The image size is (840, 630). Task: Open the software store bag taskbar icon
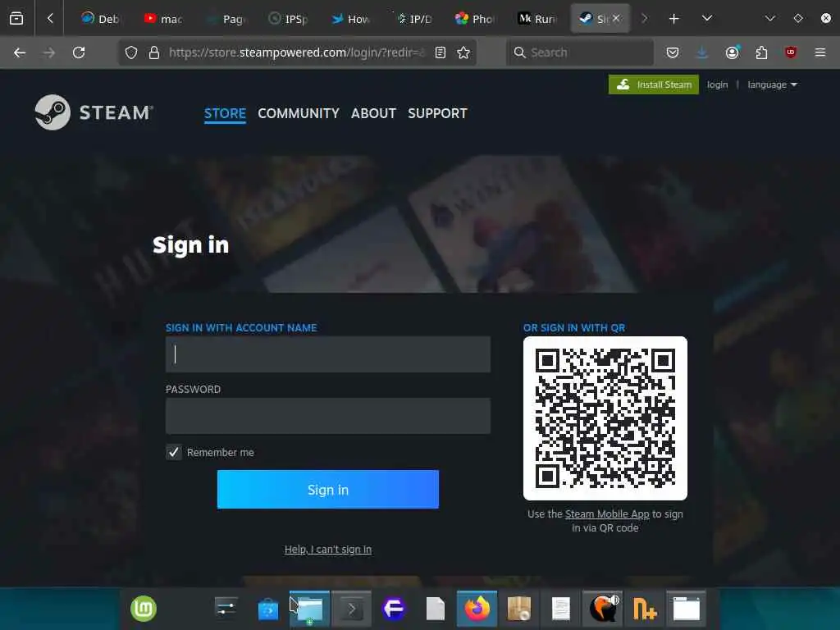point(268,609)
